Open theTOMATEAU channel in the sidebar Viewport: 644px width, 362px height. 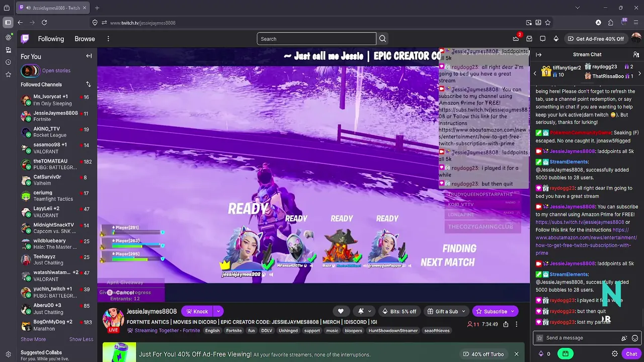56,164
